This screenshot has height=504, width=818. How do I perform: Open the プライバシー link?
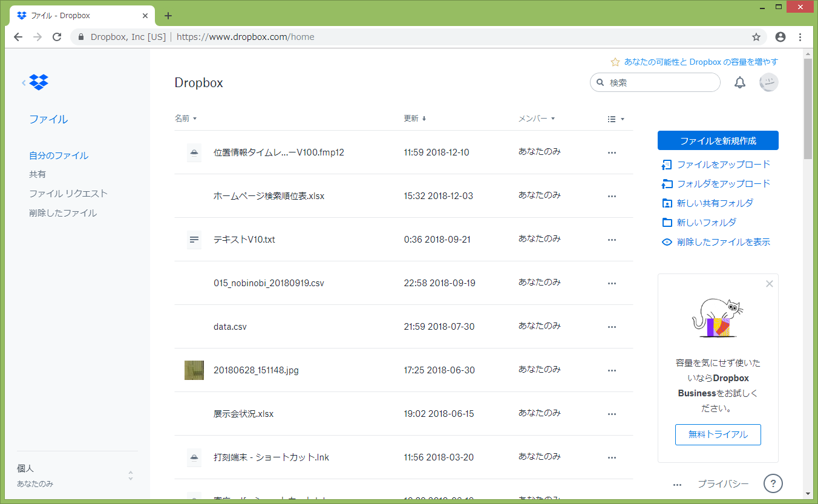tap(723, 484)
